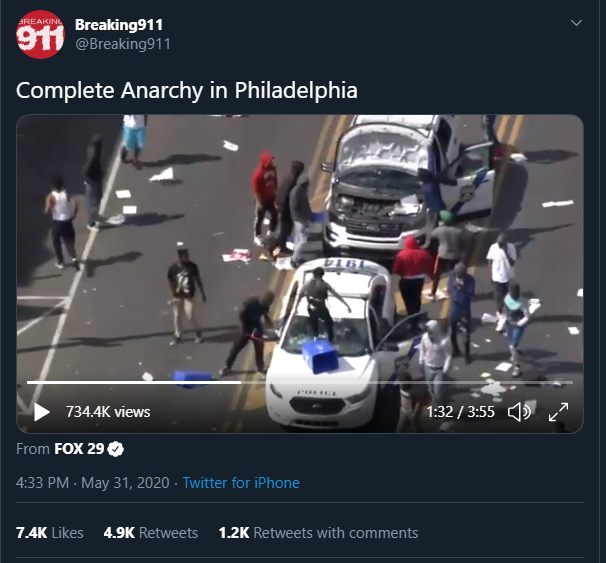This screenshot has width=606, height=563.
Task: Click the Breaking911 display name
Action: [119, 25]
